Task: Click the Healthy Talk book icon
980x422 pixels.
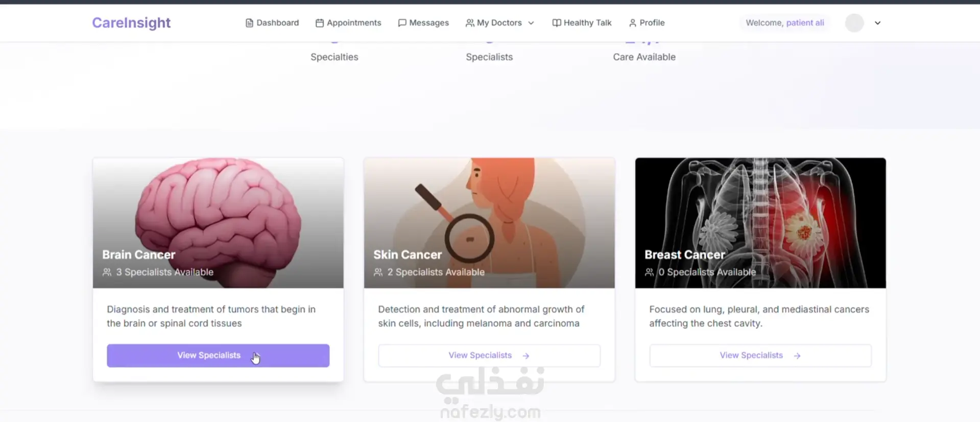Action: click(557, 23)
